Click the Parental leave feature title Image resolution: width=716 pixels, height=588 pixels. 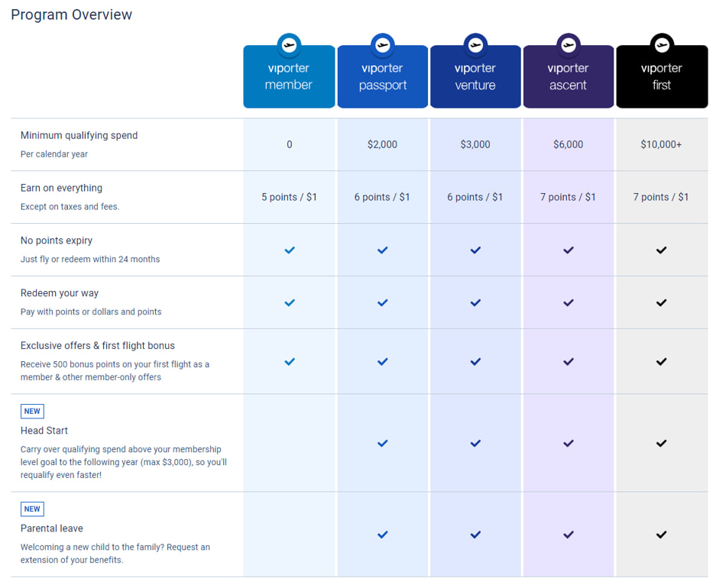click(52, 528)
